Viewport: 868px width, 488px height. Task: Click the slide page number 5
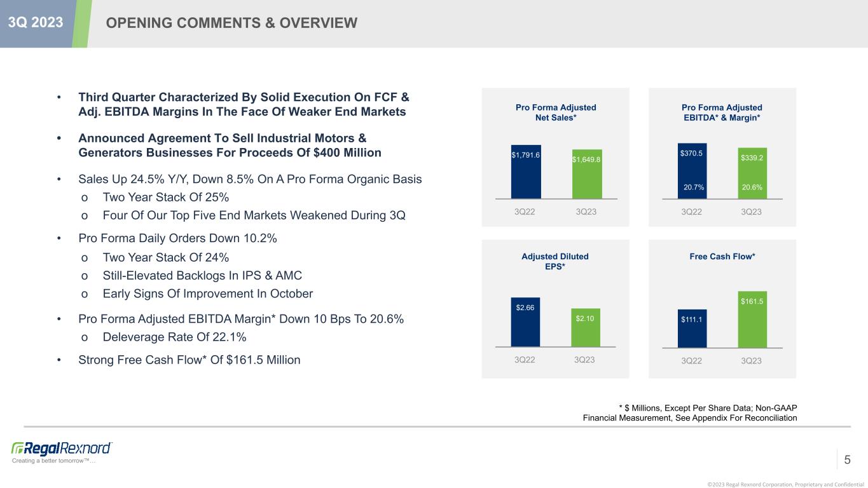(x=848, y=459)
